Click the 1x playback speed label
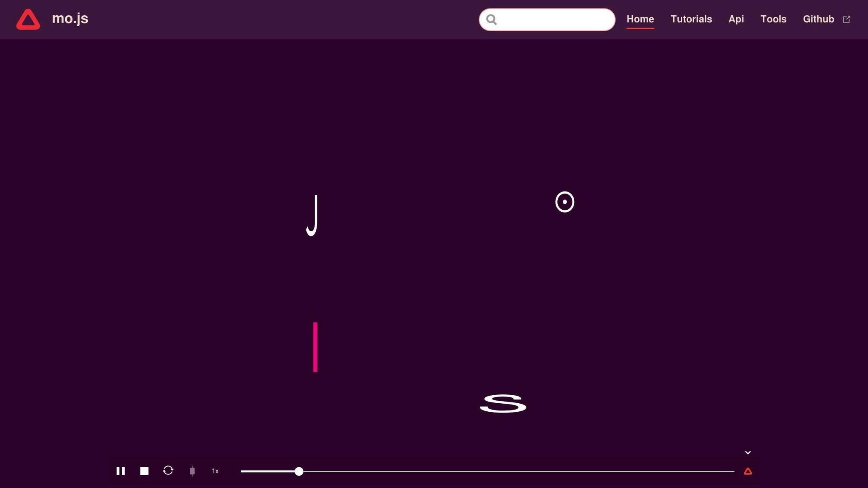 coord(215,471)
